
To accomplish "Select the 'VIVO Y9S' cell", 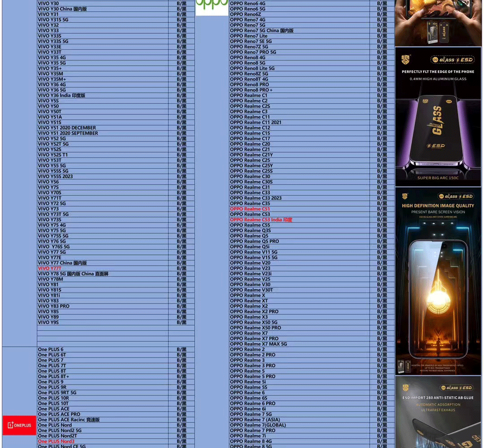I will [103, 323].
